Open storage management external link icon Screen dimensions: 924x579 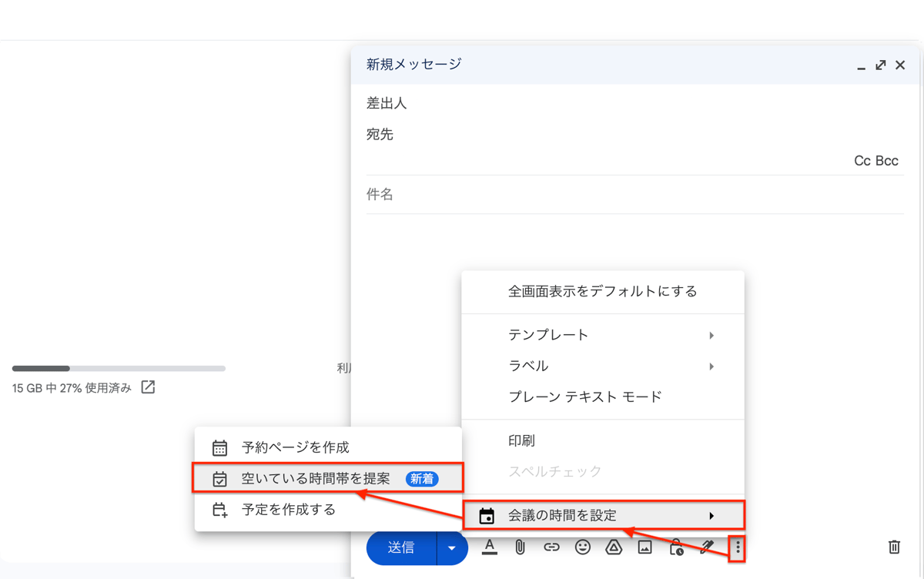[x=148, y=387]
